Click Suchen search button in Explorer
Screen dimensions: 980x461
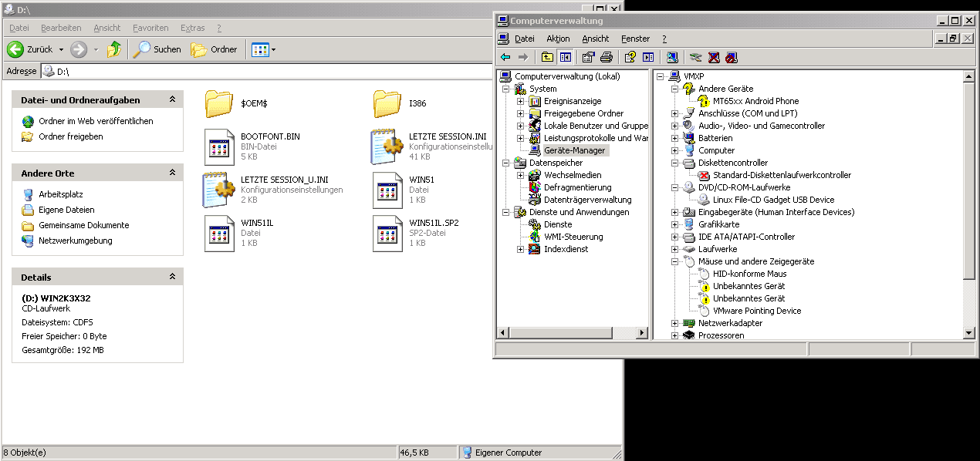point(157,49)
